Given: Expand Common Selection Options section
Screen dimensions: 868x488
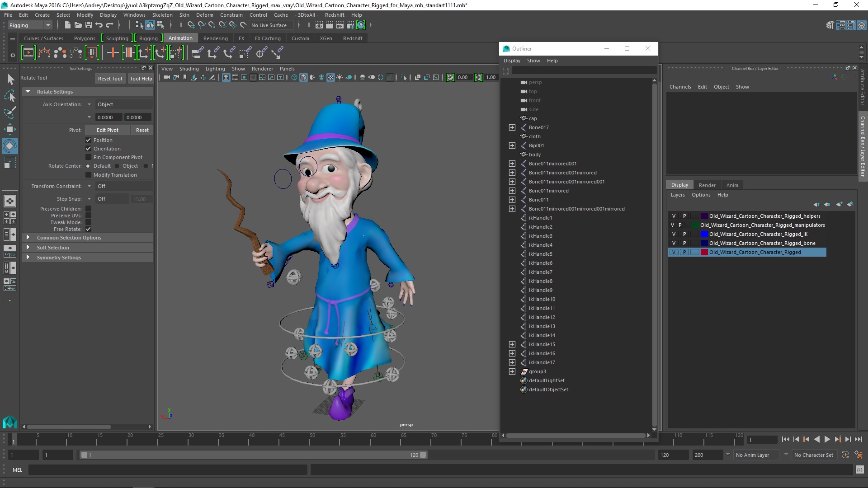Looking at the screenshot, I should (28, 238).
